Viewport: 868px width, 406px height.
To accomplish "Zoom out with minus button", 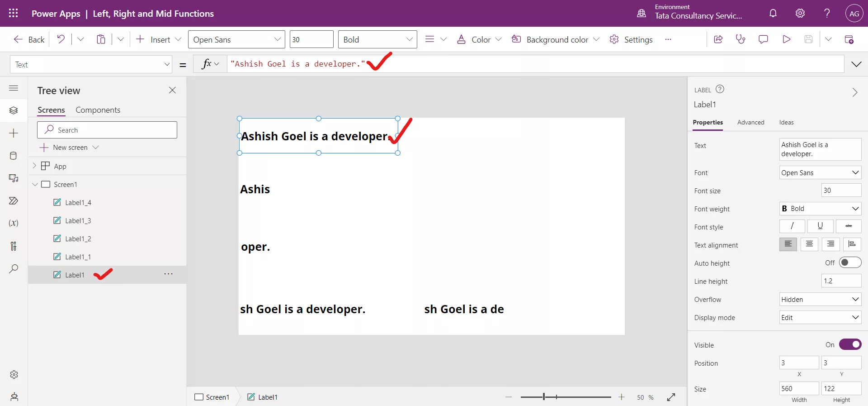I will click(509, 397).
